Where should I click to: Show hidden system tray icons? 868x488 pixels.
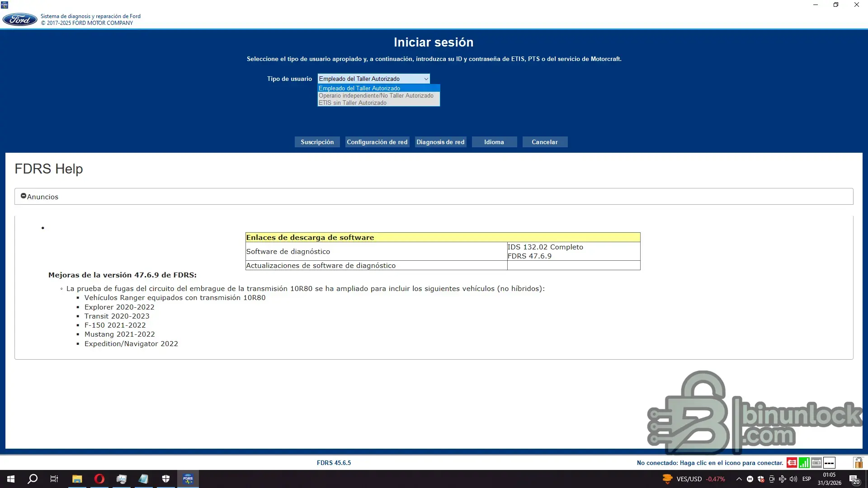coord(739,479)
